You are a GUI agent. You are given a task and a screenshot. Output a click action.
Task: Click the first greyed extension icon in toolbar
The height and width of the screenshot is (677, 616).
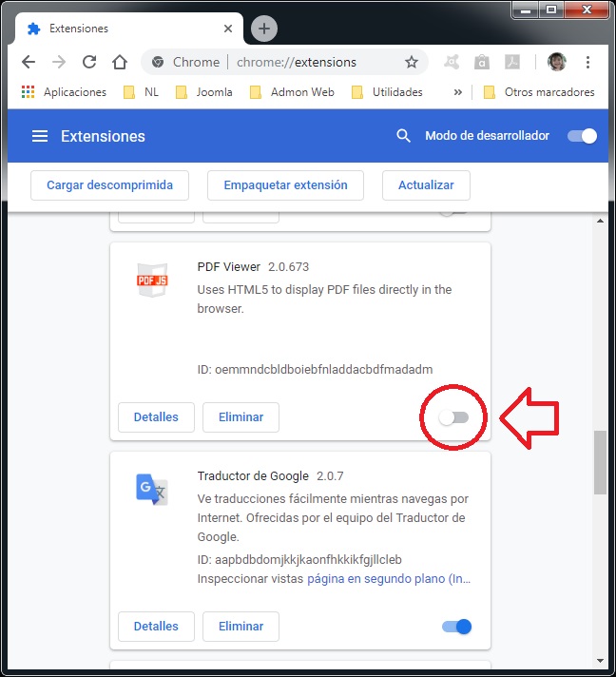point(452,62)
